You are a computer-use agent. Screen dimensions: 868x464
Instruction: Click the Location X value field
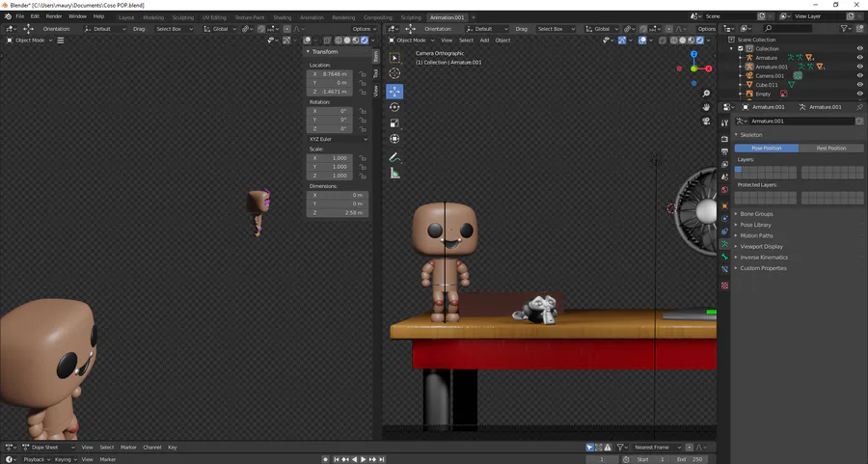[331, 74]
